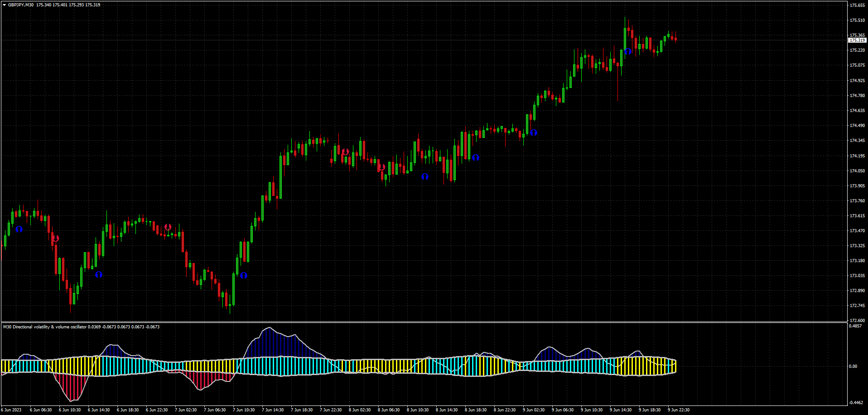Click the 173.905 price axis label

pyautogui.click(x=857, y=186)
